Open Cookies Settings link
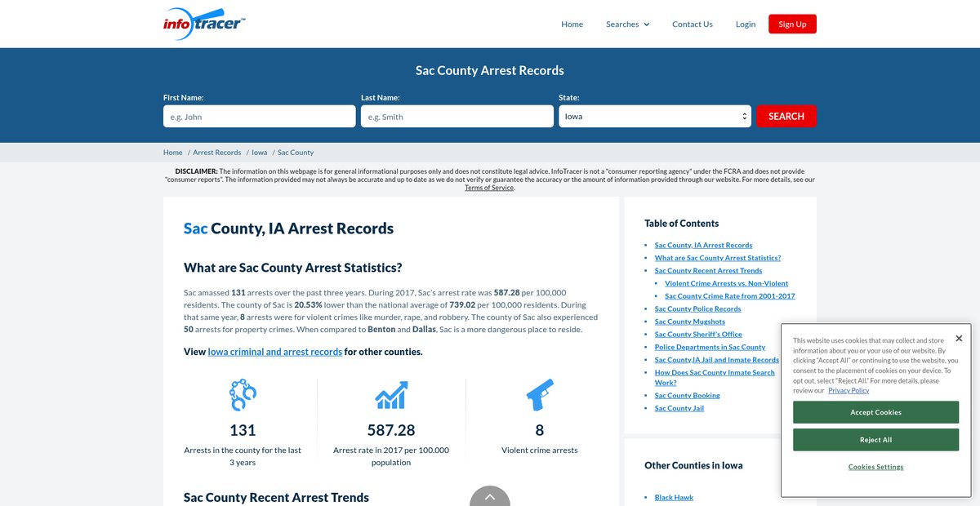Screen dimensions: 980x506 coord(875,467)
